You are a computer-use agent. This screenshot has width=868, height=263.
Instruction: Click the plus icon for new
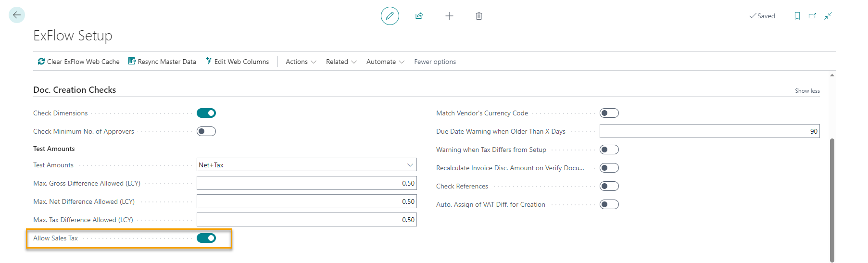pos(449,16)
